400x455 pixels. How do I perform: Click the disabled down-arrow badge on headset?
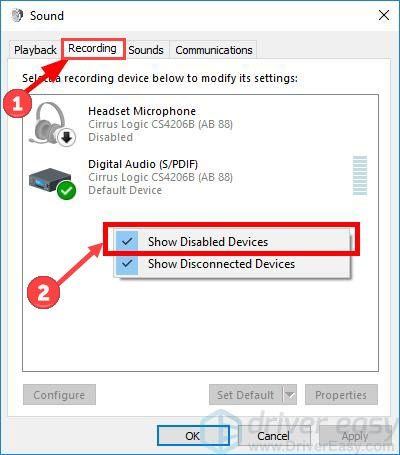tap(67, 137)
